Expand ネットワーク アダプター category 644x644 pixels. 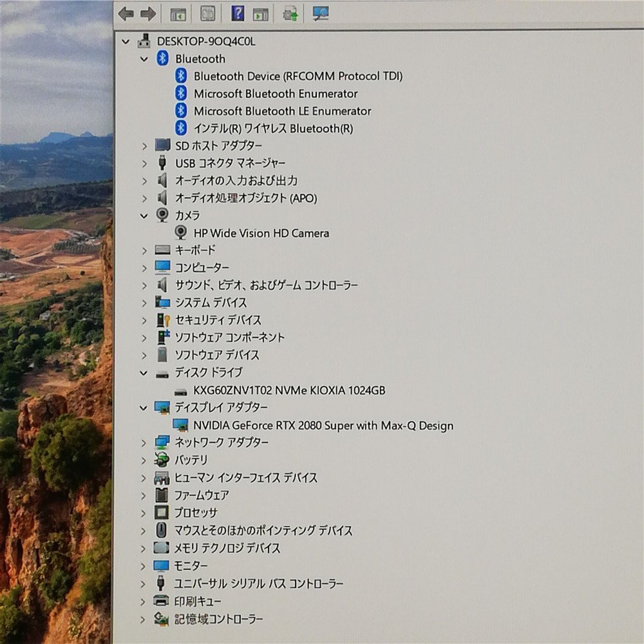tap(144, 443)
